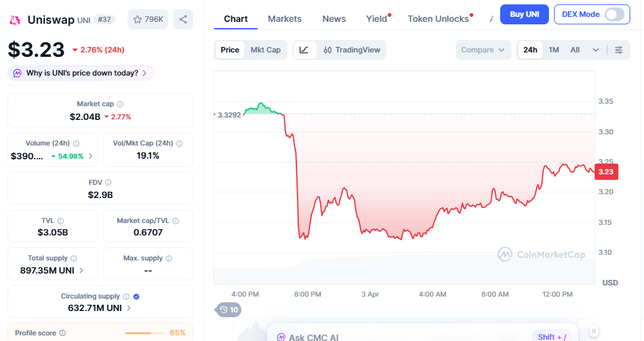The image size is (644, 341).
Task: Switch to the News tab
Action: point(334,19)
